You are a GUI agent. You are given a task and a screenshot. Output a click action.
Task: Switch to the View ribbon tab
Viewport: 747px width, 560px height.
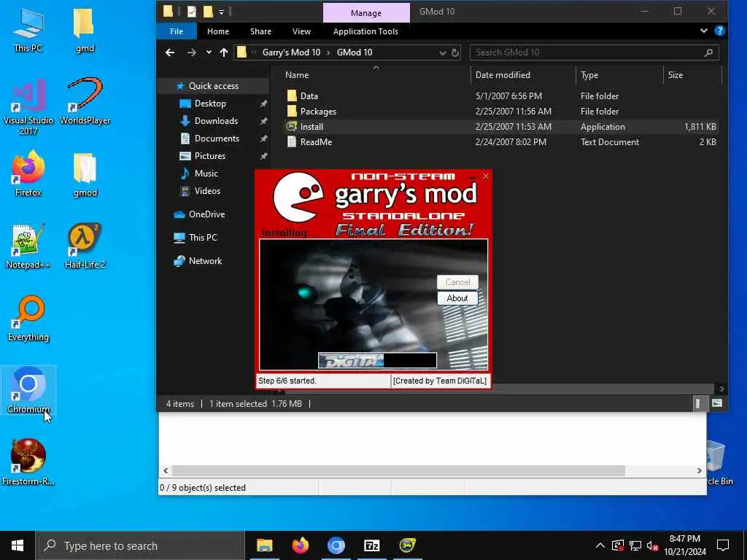pyautogui.click(x=301, y=31)
